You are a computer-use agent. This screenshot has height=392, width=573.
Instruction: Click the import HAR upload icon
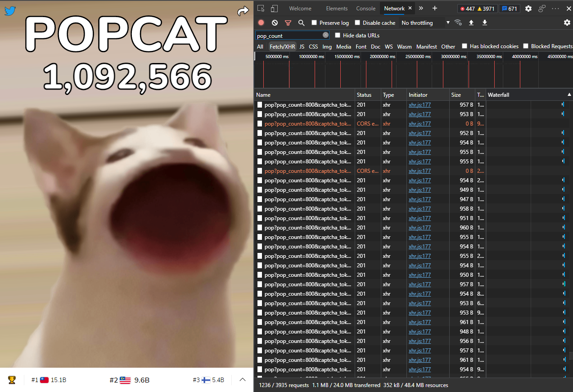point(471,23)
